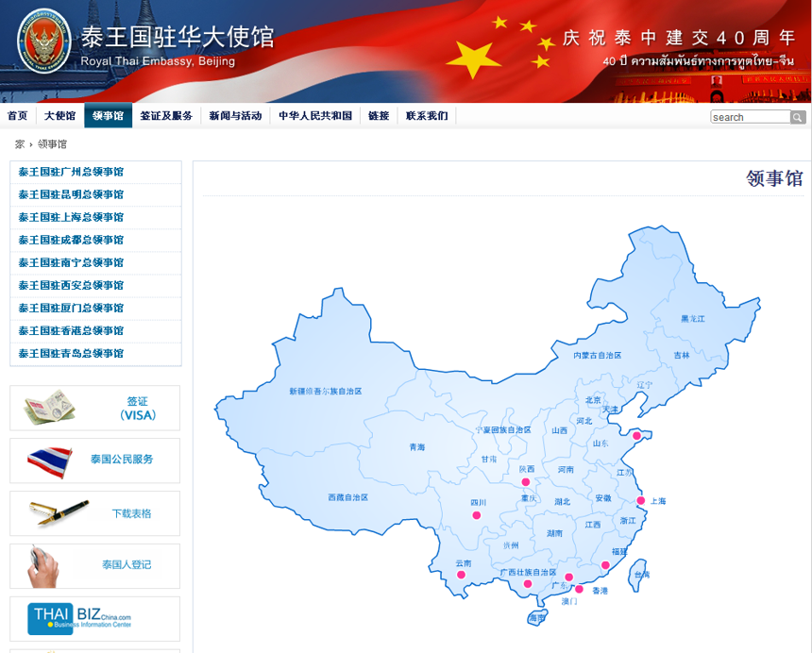Open the 泰国人登记 banner with mouse image
The height and width of the screenshot is (653, 812).
pyautogui.click(x=94, y=565)
